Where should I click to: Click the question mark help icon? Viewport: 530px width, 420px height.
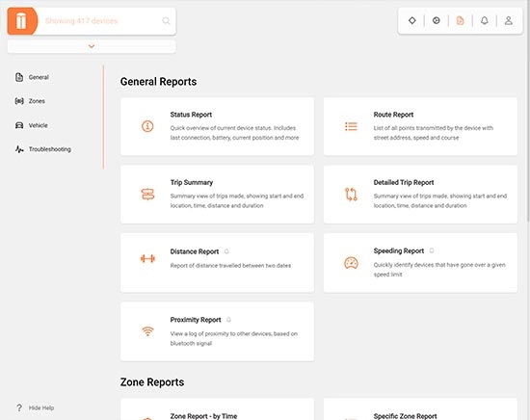(x=19, y=407)
